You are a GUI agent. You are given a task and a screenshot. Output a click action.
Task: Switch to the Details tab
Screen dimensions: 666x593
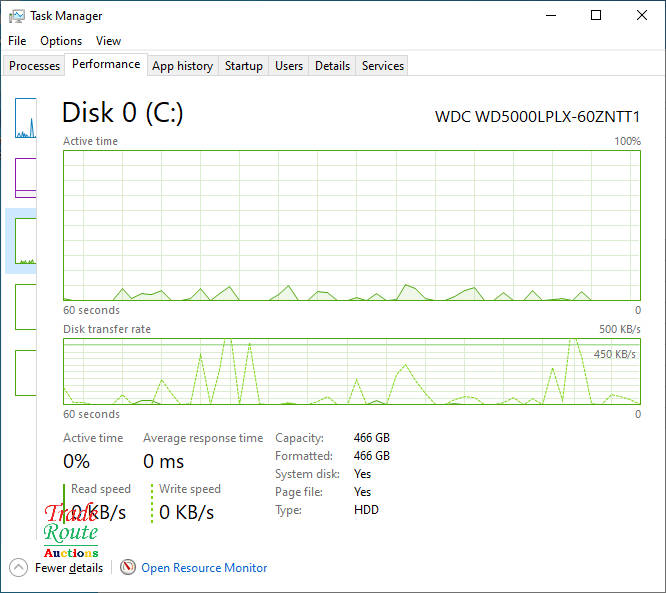(332, 66)
